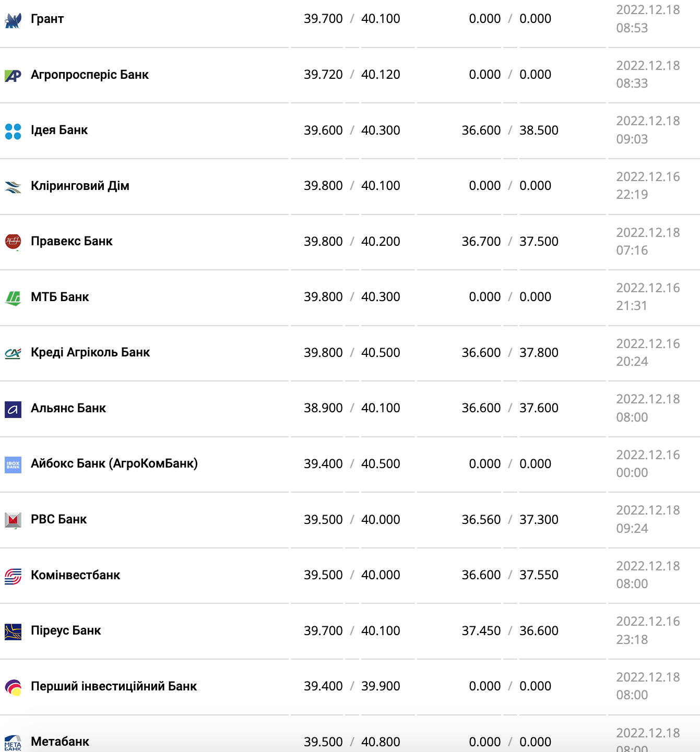Open the Правекс Банк link
Screen dimensions: 700x752
tap(72, 241)
